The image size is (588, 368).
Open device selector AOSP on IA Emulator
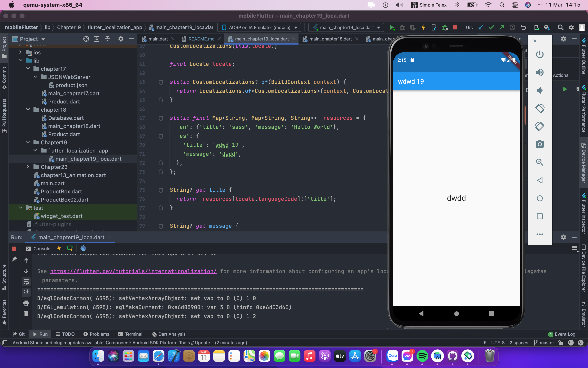259,28
